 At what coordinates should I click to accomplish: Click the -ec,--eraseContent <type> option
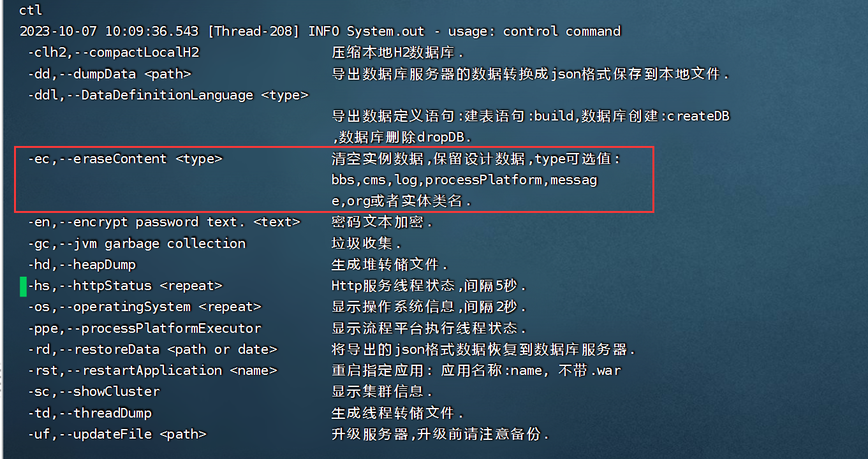tap(125, 159)
